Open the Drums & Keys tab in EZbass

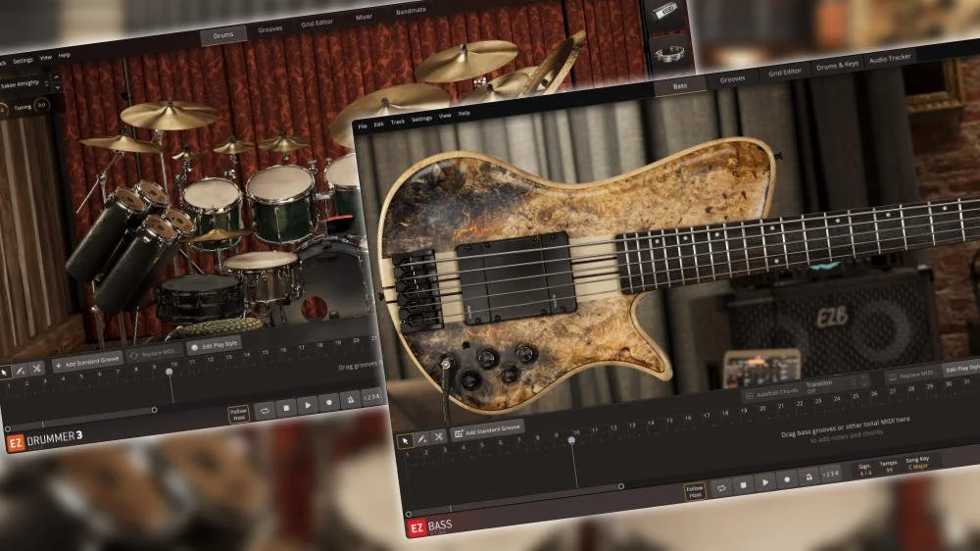(838, 65)
